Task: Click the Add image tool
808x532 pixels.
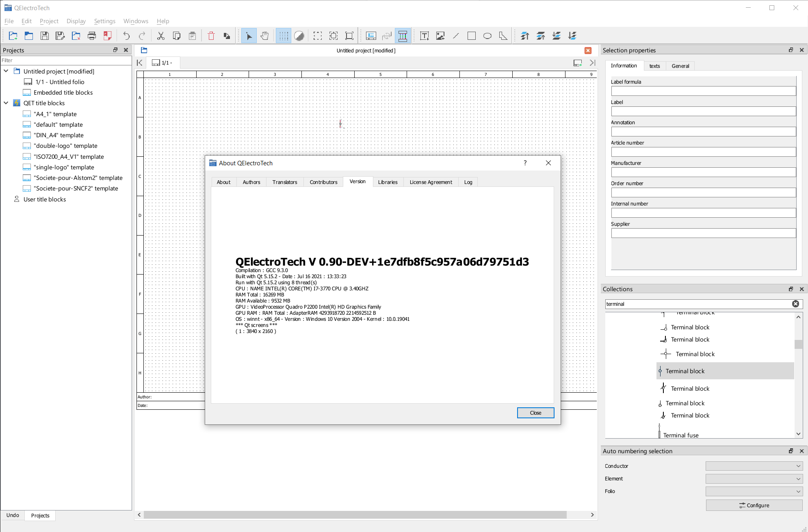Action: pyautogui.click(x=440, y=36)
